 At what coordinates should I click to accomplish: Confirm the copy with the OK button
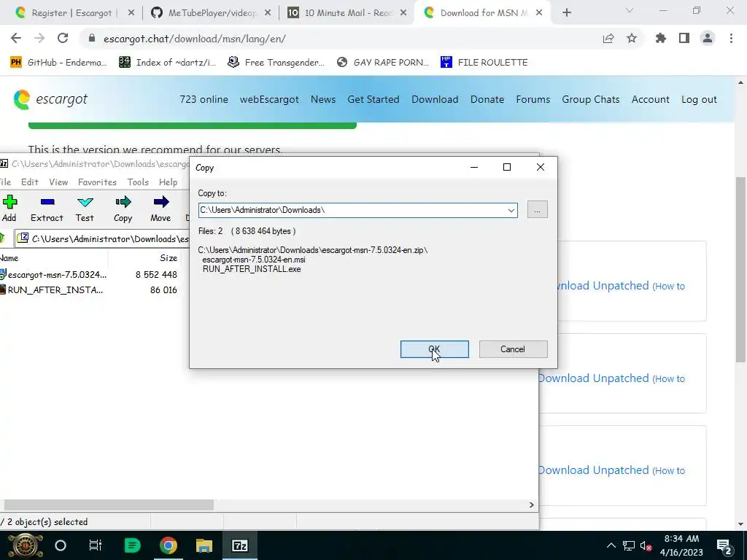coord(435,349)
